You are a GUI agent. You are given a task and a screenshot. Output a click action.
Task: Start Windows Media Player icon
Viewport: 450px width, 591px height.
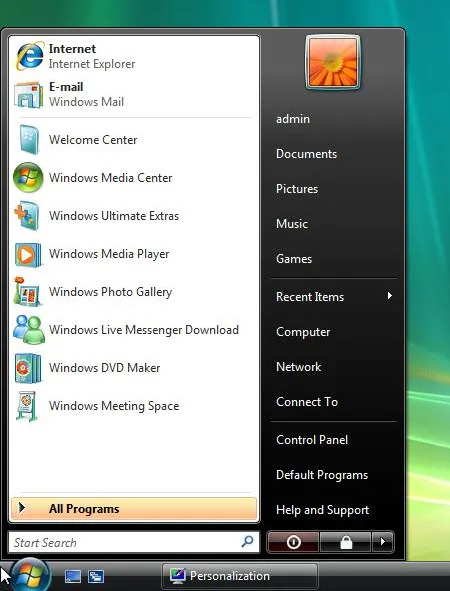pyautogui.click(x=28, y=254)
